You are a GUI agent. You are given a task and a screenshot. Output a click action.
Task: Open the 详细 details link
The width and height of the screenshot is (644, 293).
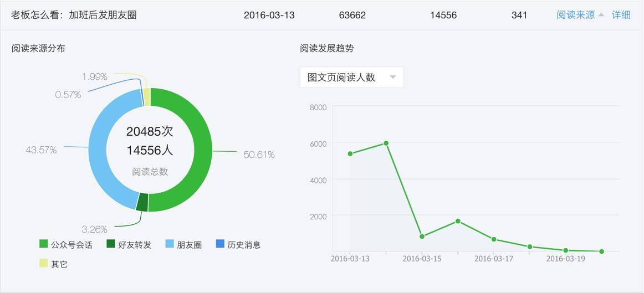621,15
